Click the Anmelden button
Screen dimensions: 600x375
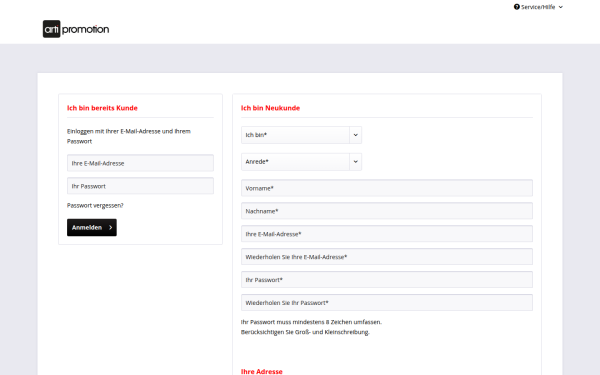pos(92,227)
